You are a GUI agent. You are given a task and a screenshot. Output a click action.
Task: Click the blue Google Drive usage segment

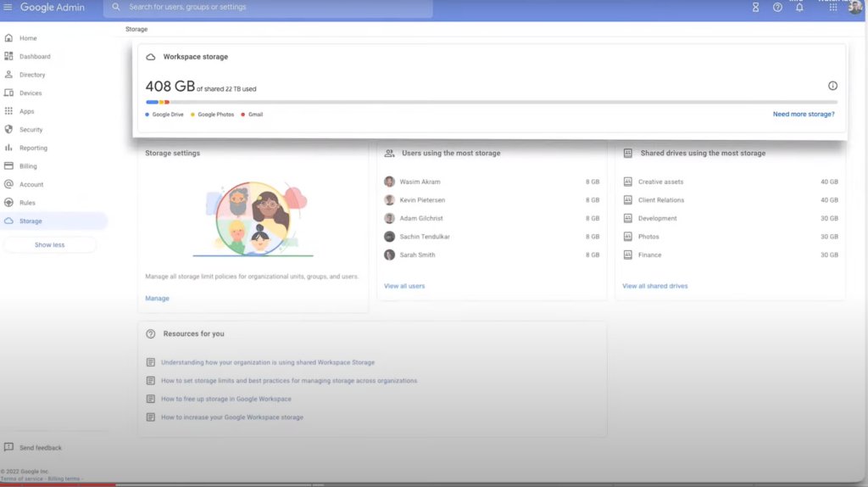coord(152,102)
